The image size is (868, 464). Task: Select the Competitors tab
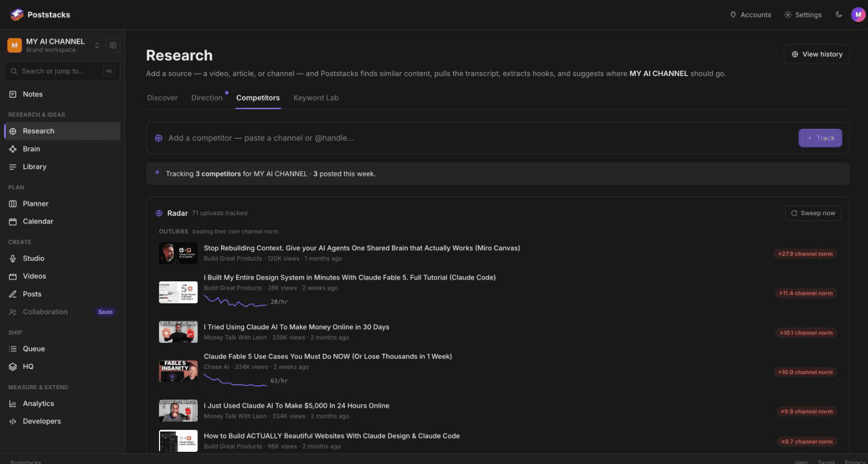point(258,97)
